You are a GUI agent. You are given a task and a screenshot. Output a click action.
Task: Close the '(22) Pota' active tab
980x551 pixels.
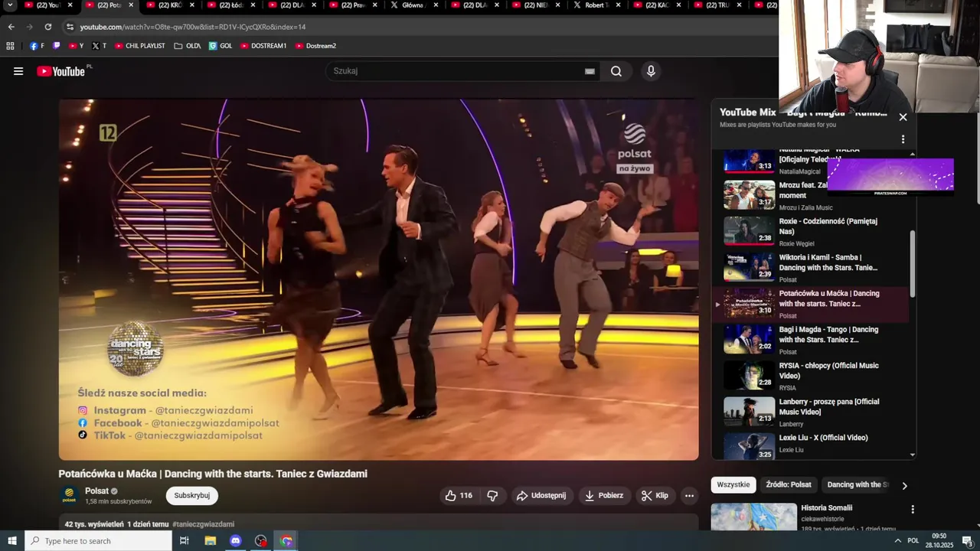[x=131, y=5]
